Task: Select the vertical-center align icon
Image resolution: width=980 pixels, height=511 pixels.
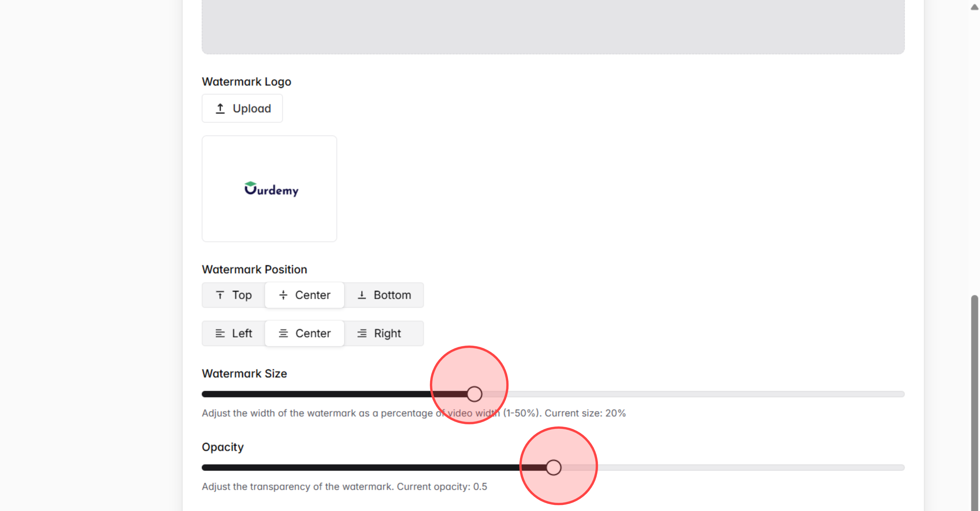Action: pyautogui.click(x=283, y=295)
